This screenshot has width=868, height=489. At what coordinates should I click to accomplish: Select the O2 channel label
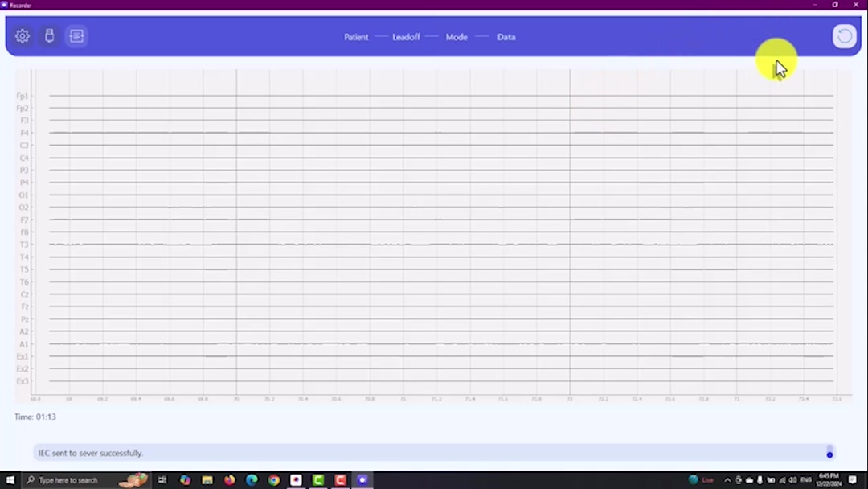coord(23,208)
